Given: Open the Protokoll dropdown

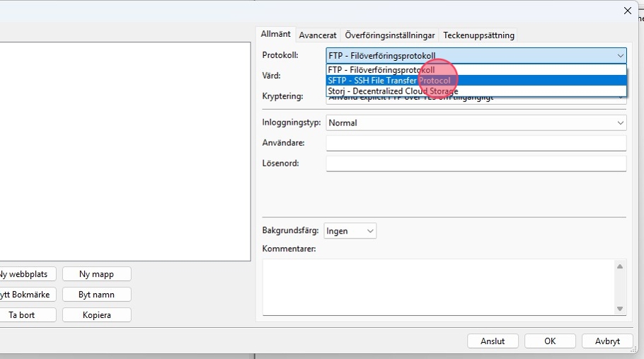Looking at the screenshot, I should coord(476,55).
